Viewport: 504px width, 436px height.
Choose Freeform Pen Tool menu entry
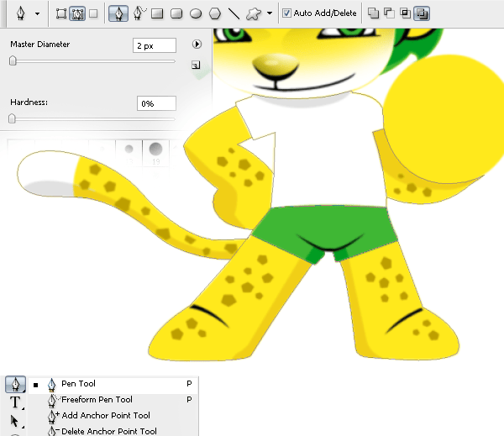113,400
